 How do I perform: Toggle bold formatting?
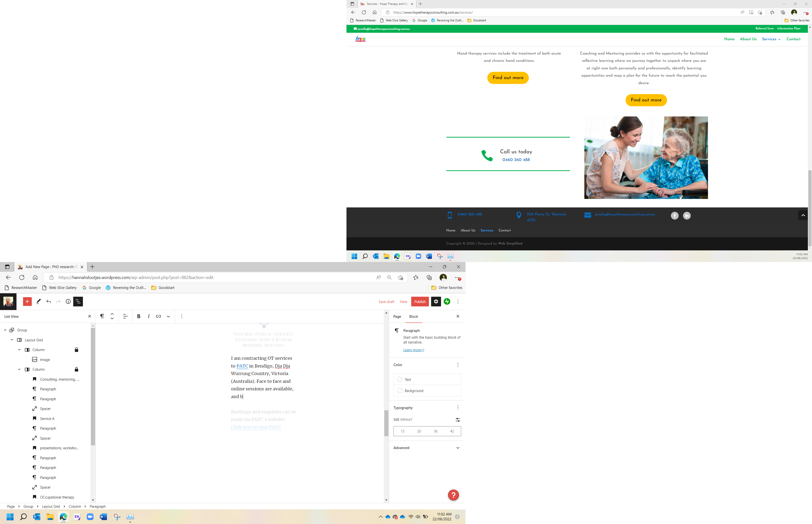[x=138, y=316]
